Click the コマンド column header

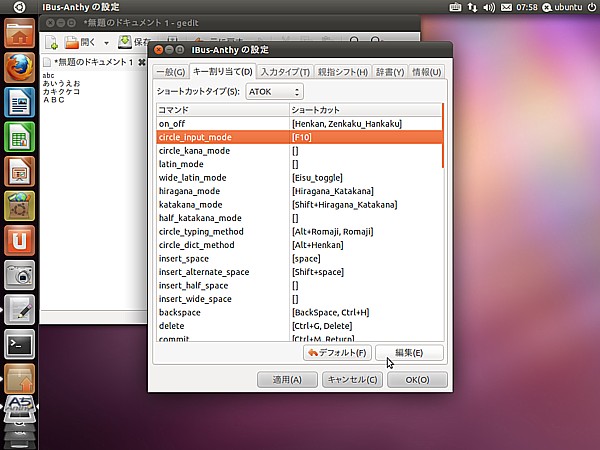223,110
